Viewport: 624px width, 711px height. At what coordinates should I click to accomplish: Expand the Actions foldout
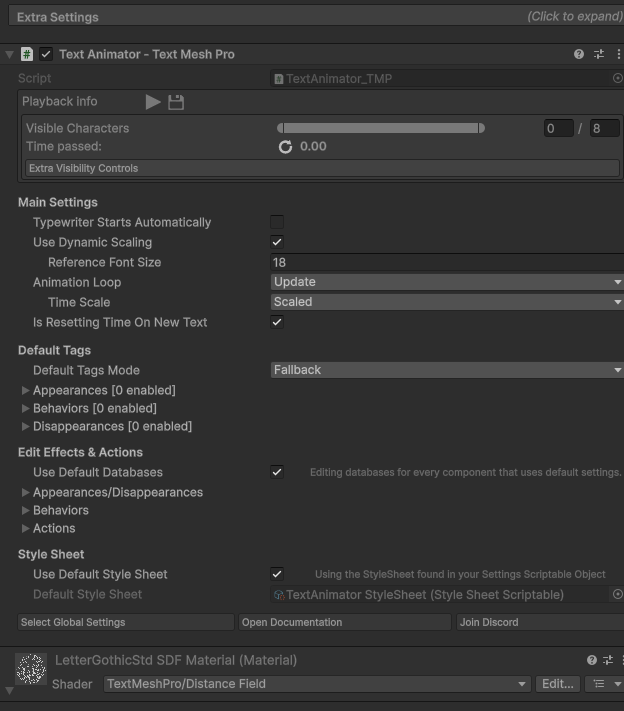(x=25, y=529)
